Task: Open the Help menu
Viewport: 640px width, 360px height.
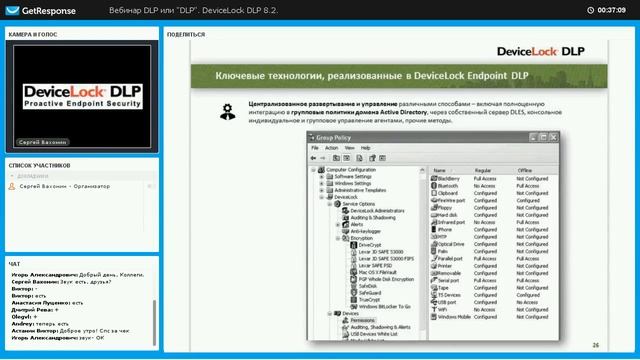Action: (365, 148)
